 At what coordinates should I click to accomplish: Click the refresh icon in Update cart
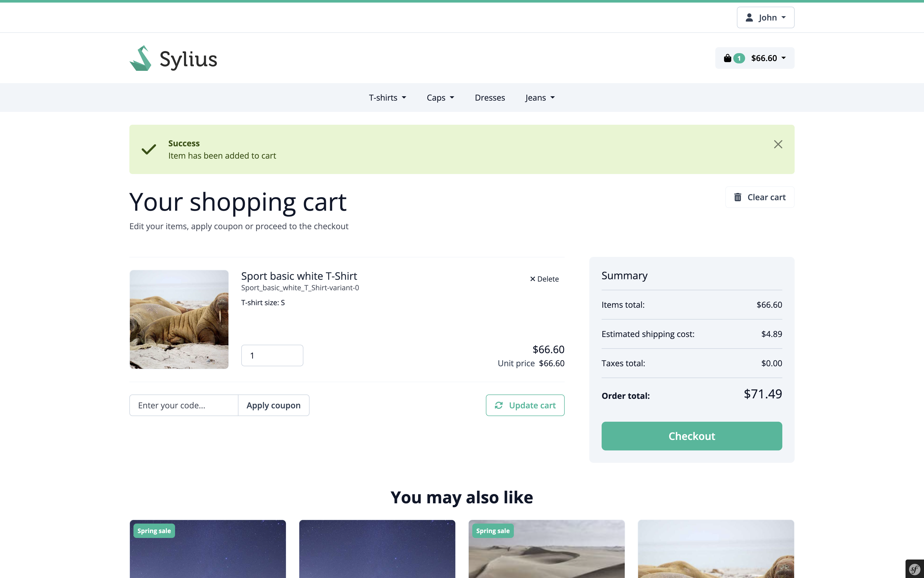(x=498, y=405)
